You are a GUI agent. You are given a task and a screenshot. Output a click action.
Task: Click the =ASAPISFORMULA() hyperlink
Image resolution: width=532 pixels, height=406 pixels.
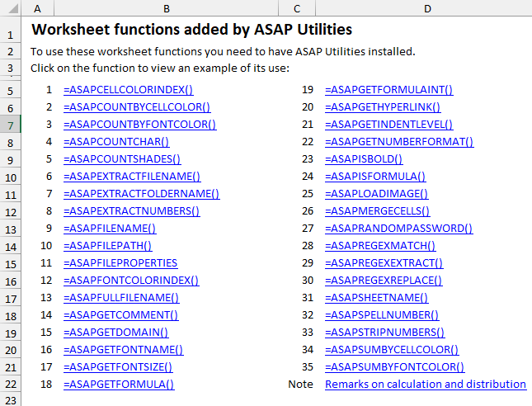[375, 177]
